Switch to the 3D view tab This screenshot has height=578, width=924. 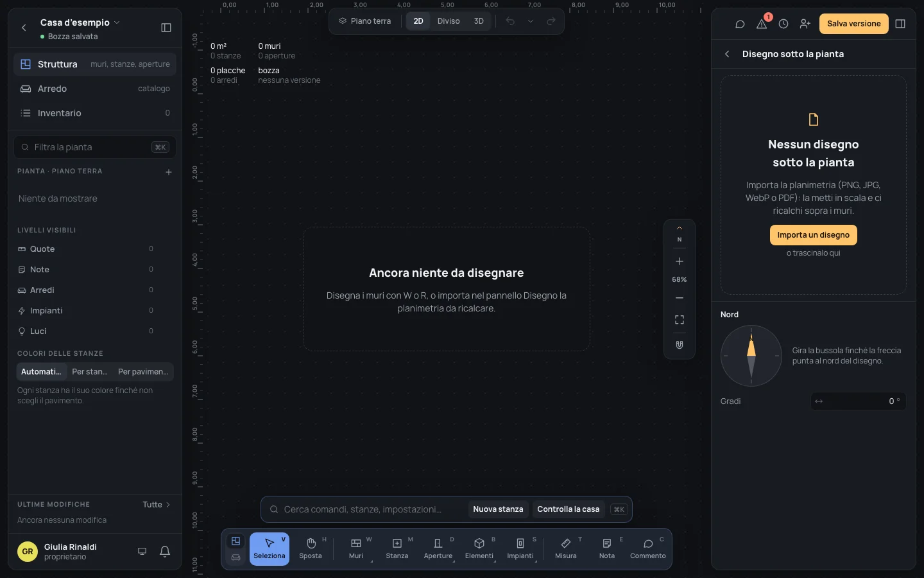pos(479,21)
